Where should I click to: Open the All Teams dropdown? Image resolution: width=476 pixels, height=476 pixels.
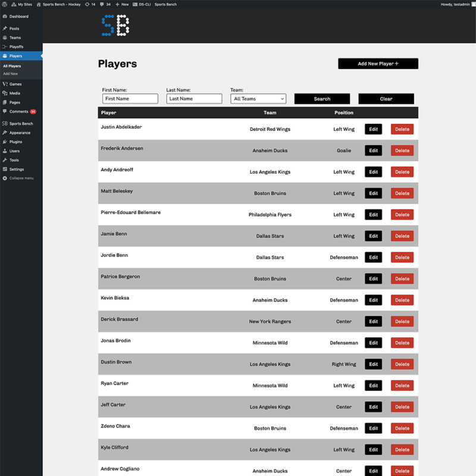pyautogui.click(x=258, y=99)
